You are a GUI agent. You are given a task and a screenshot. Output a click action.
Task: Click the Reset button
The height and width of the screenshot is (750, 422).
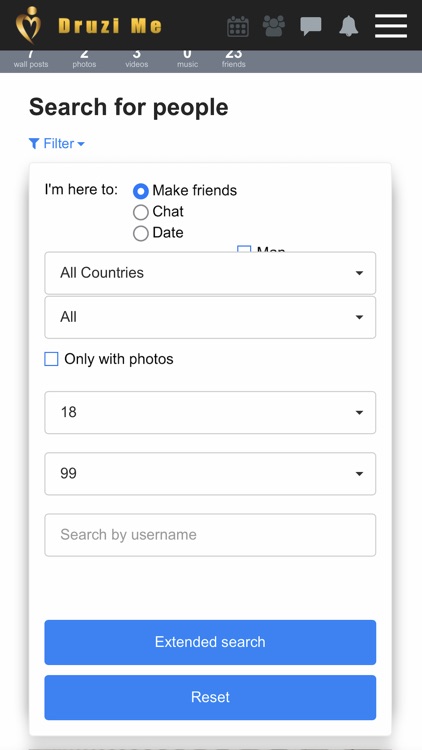pyautogui.click(x=210, y=697)
